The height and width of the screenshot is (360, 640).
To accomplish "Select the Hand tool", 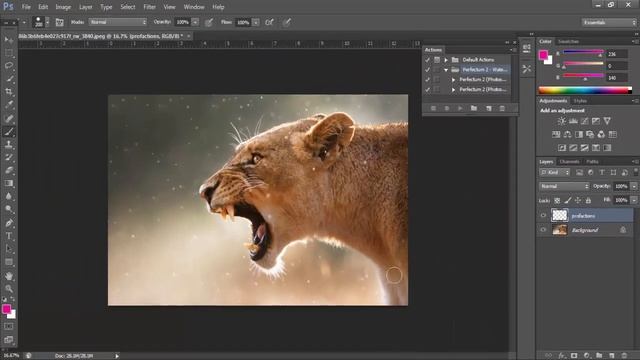I will tap(9, 276).
